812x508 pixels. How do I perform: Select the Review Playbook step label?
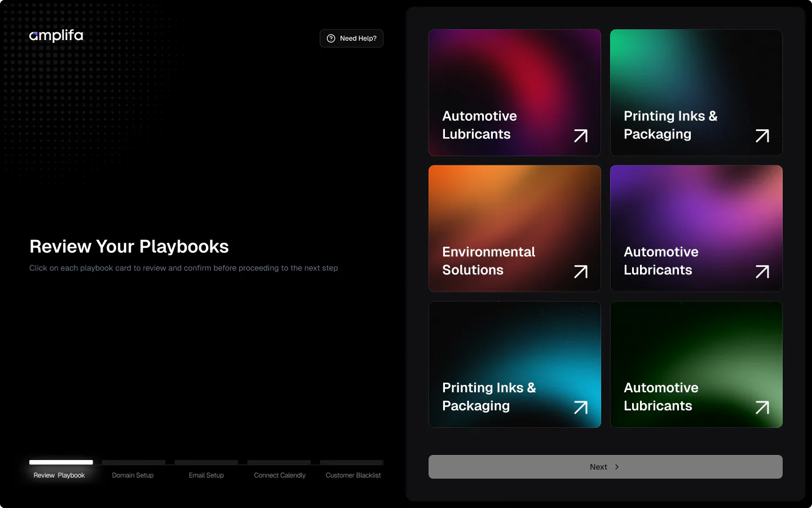point(59,475)
